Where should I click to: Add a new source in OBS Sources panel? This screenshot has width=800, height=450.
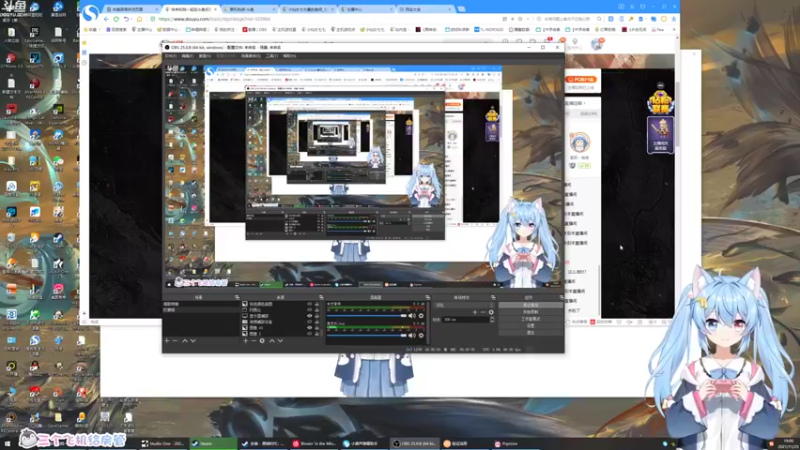coord(245,340)
